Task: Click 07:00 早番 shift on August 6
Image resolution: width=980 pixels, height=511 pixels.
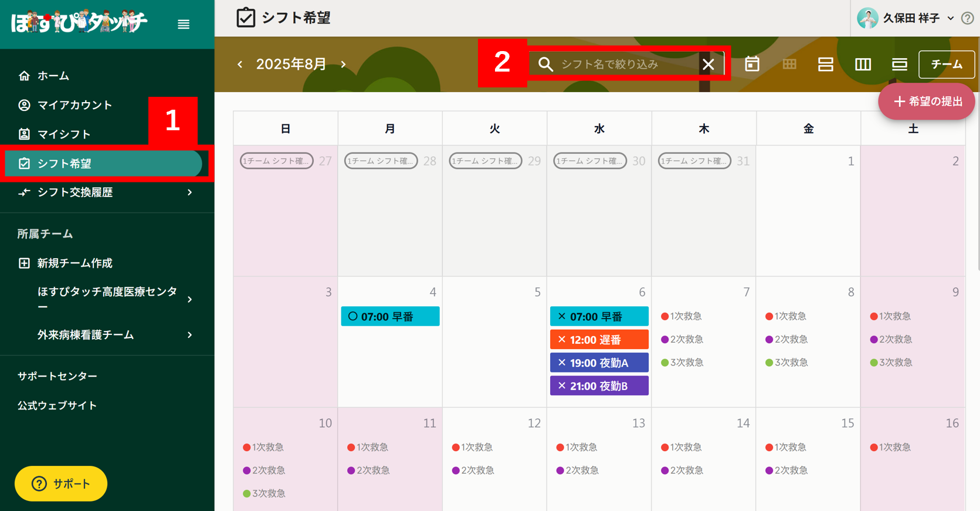Action: (599, 316)
